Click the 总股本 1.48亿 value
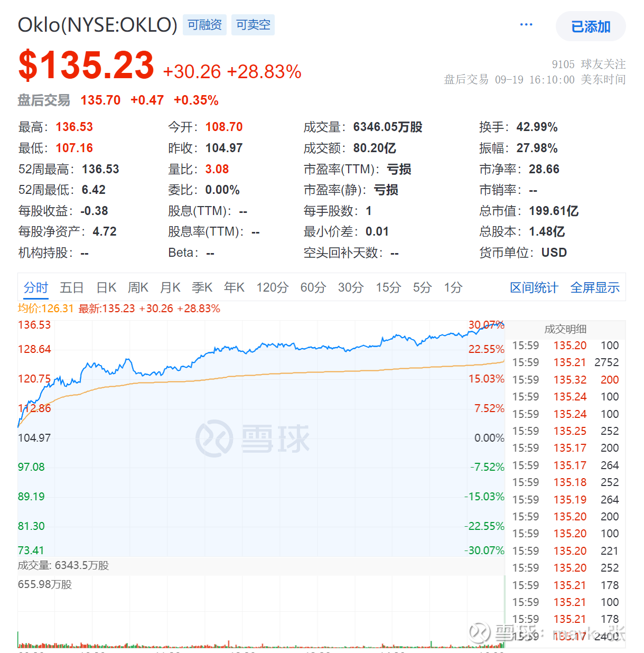644x653 pixels. point(547,231)
